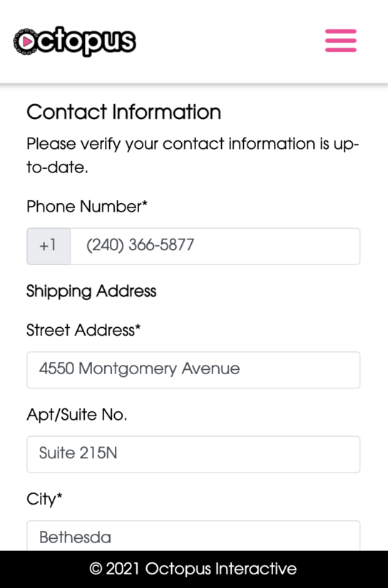The image size is (388, 588).
Task: Click the +1 country code prefix
Action: 48,246
